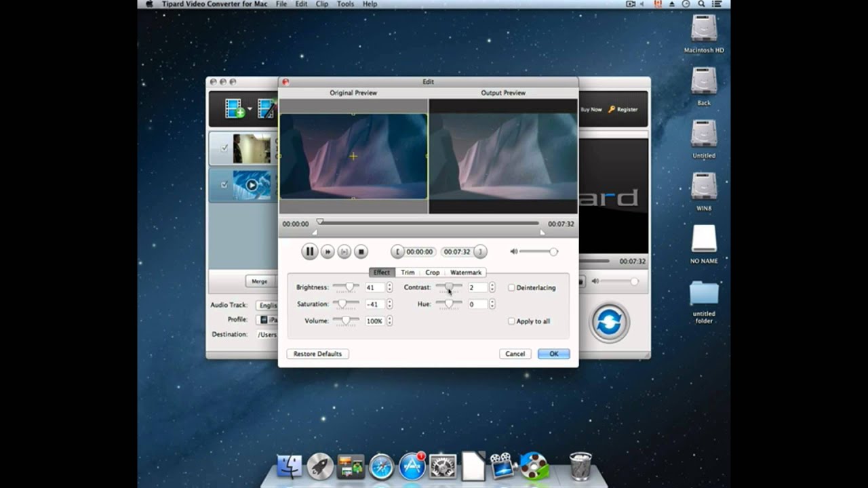868x488 pixels.
Task: Select the second video thumbnail with play icon
Action: (252, 185)
